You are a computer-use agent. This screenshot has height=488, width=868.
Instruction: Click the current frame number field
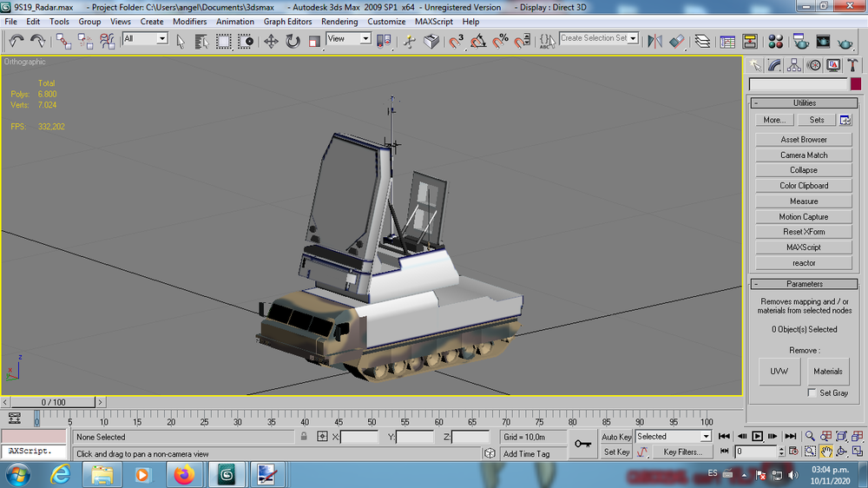(756, 452)
